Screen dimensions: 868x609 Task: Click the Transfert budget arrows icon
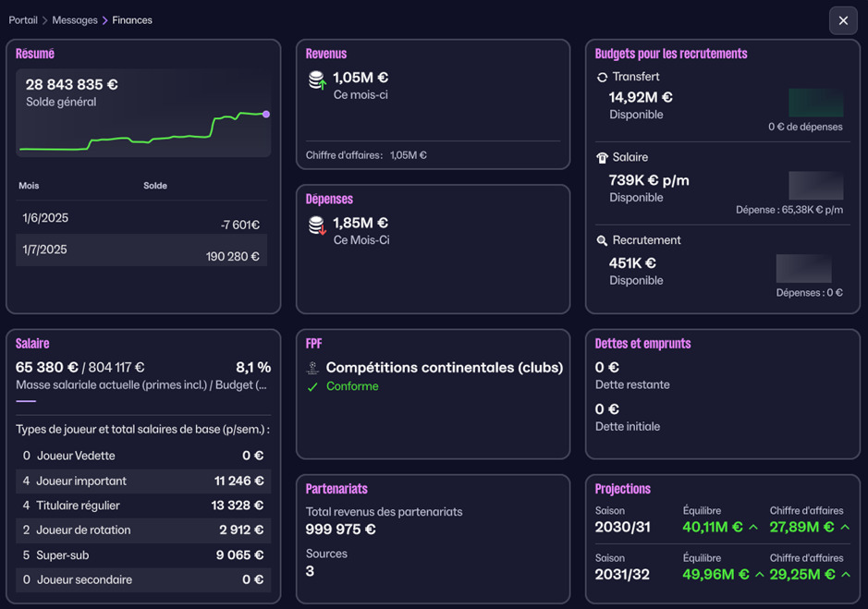(x=602, y=78)
